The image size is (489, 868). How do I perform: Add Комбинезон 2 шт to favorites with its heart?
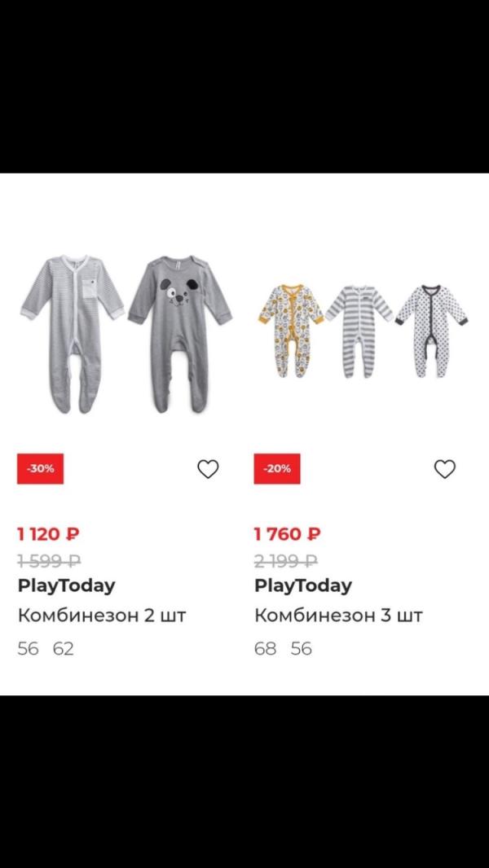click(209, 469)
